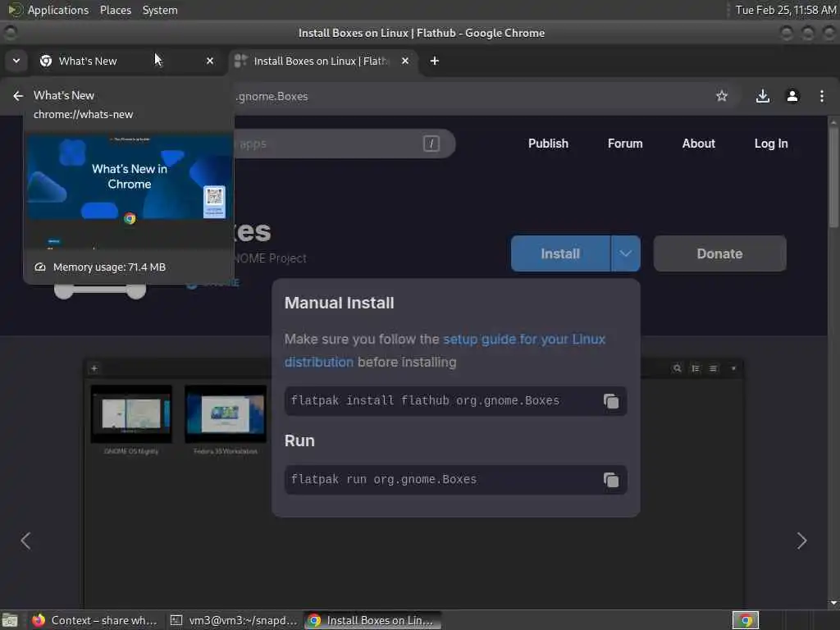Focus the Flathub search apps field
Screen dimensions: 840x630
(x=345, y=143)
